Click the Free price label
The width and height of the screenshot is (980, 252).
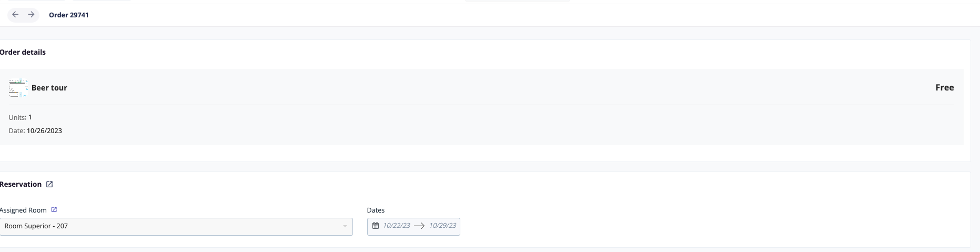[x=945, y=88]
